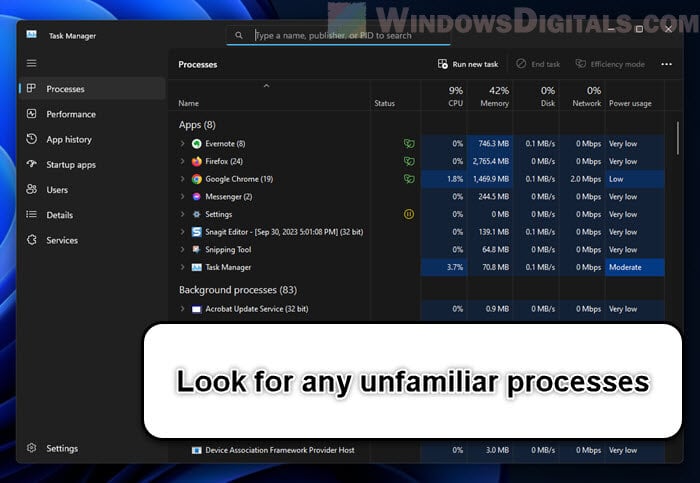
Task: Expand the Task Manager process group
Action: [x=182, y=267]
